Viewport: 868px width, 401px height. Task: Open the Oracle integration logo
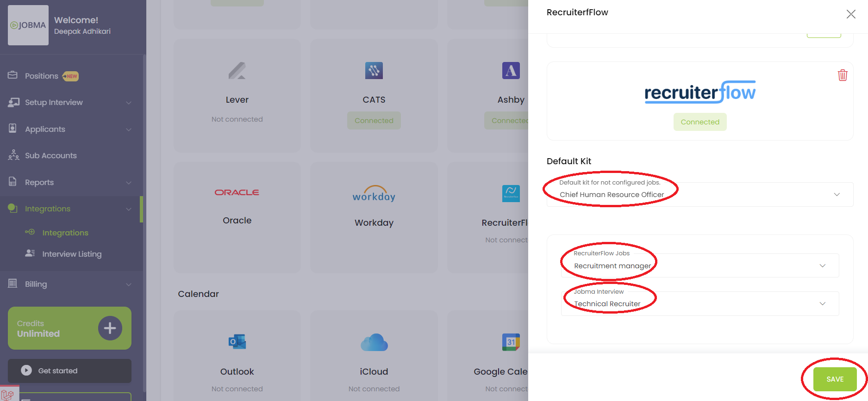click(237, 192)
